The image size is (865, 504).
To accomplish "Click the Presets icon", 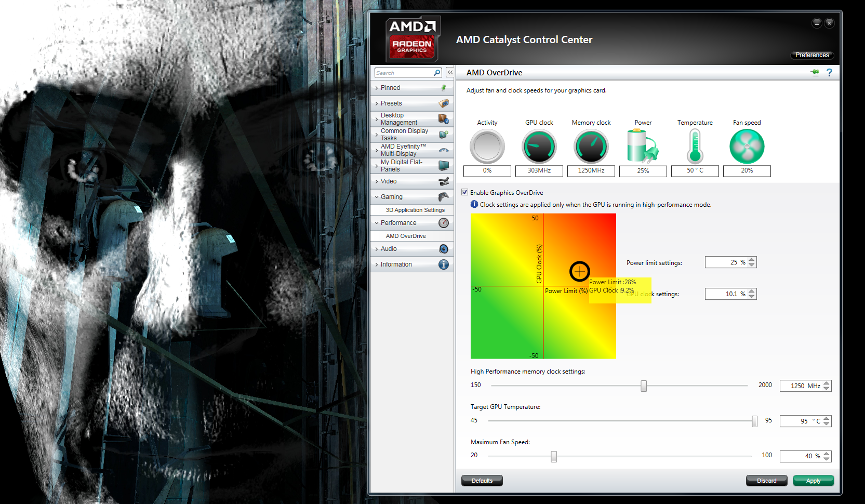I will (444, 103).
